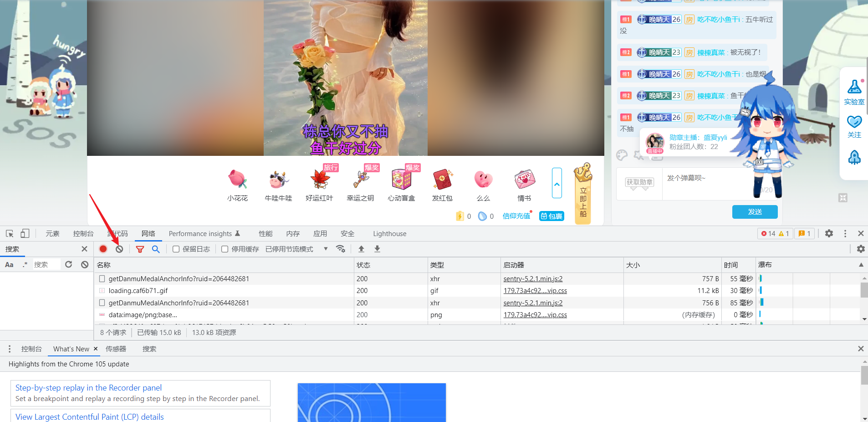Screen dimensions: 868x422
Task: Enable the 停用缓存 checkbox
Action: [225, 249]
